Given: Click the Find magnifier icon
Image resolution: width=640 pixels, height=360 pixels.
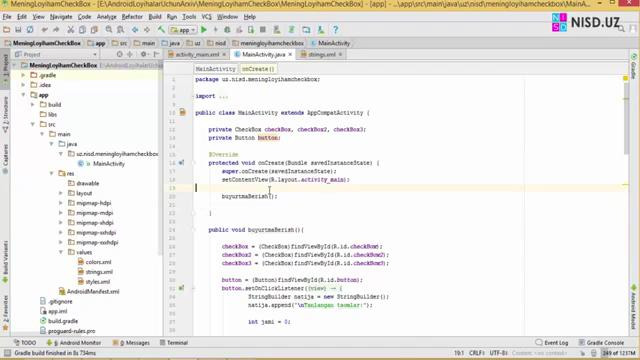Looking at the screenshot, I should pos(109,30).
